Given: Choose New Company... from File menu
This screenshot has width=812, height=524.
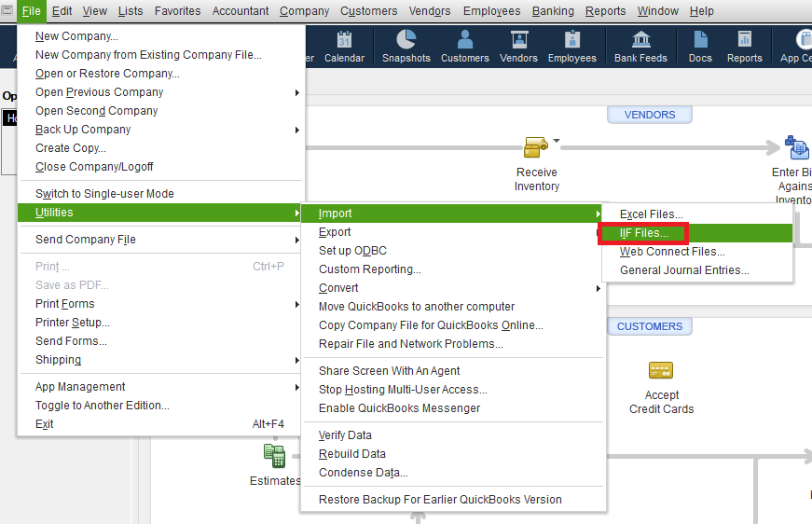Looking at the screenshot, I should (161, 36).
